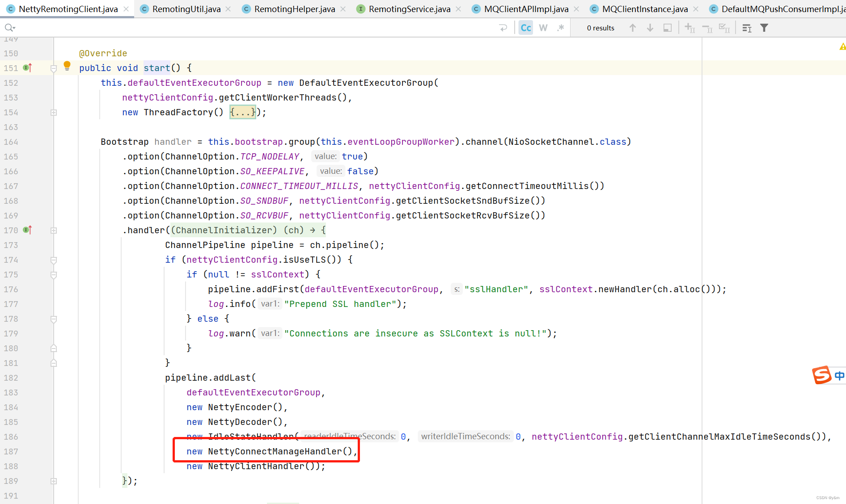
Task: Click the search-in-selection icon
Action: click(667, 27)
